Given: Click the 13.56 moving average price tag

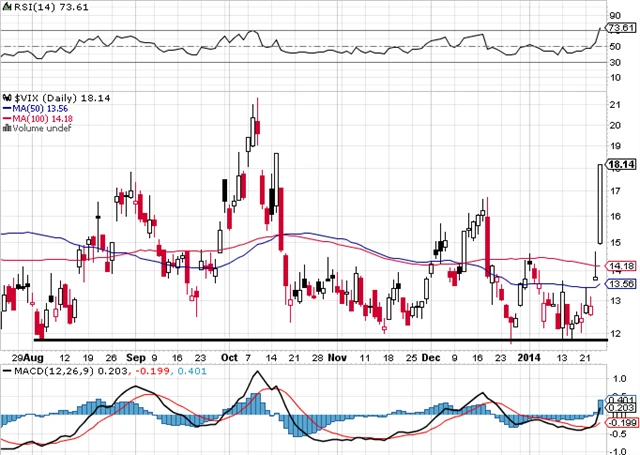Looking at the screenshot, I should [622, 284].
